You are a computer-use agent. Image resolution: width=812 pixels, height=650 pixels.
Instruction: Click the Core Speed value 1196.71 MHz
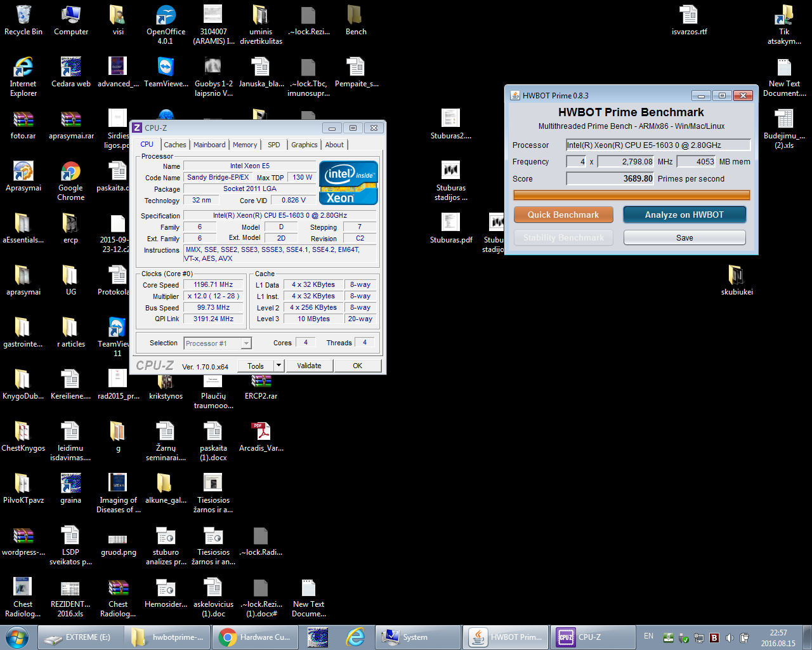(213, 285)
